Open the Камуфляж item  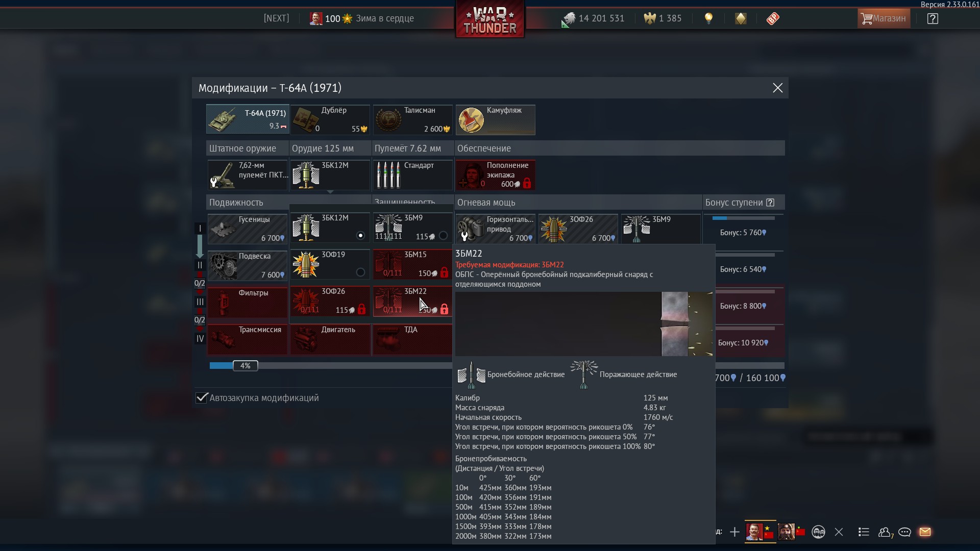click(x=496, y=119)
